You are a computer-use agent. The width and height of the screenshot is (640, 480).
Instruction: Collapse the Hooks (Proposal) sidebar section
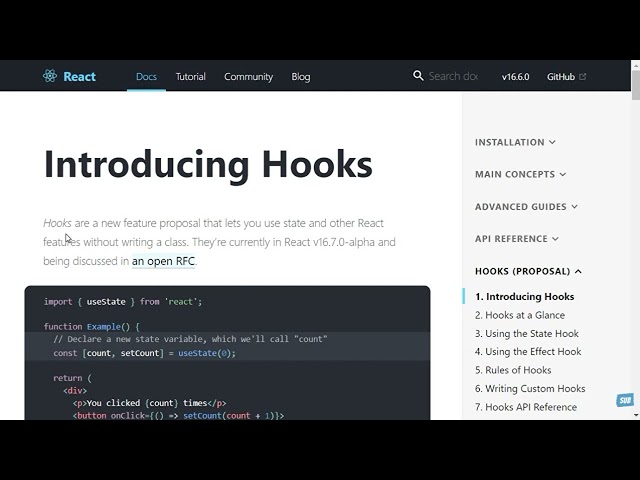click(528, 271)
